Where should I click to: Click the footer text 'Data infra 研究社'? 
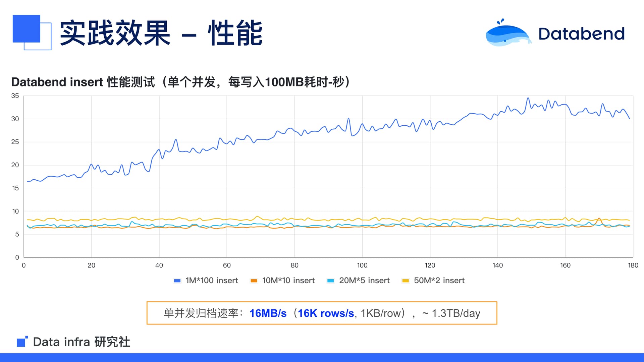pos(82,342)
